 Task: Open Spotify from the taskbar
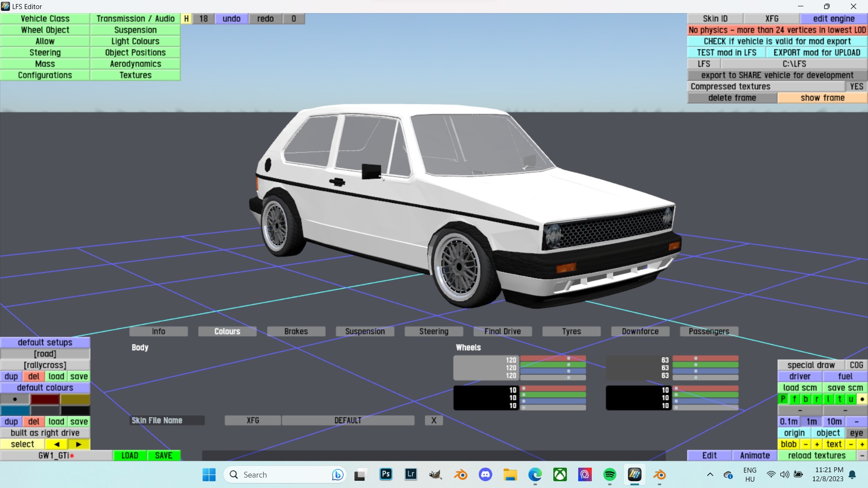[x=609, y=474]
